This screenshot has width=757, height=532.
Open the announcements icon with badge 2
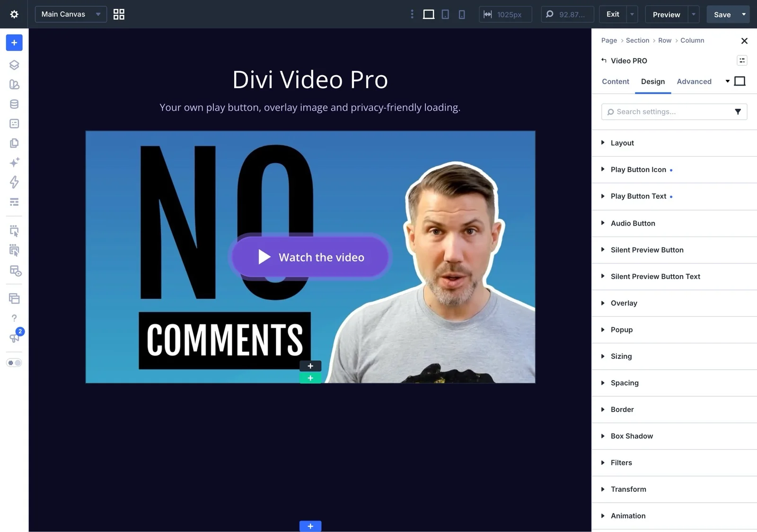tap(15, 337)
